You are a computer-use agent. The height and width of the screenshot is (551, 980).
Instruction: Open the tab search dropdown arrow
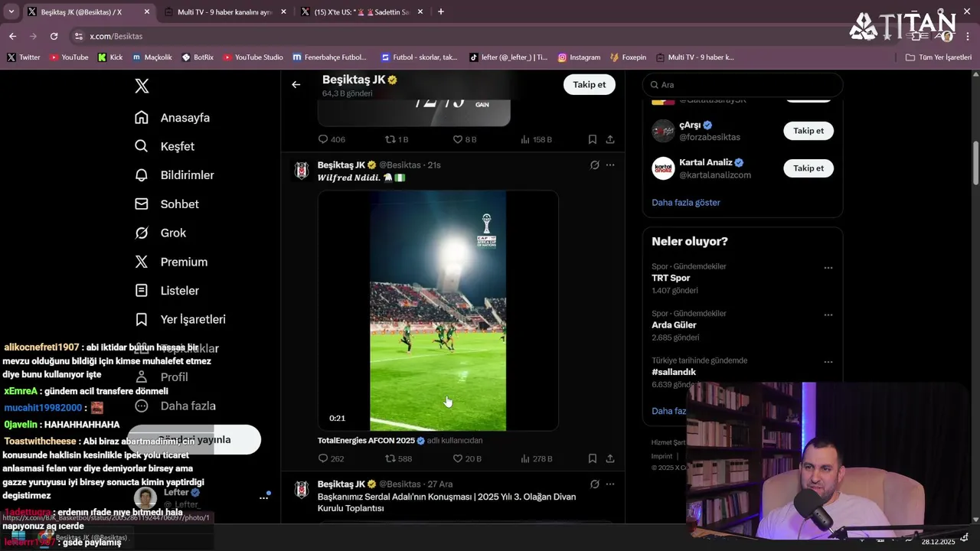[x=11, y=11]
